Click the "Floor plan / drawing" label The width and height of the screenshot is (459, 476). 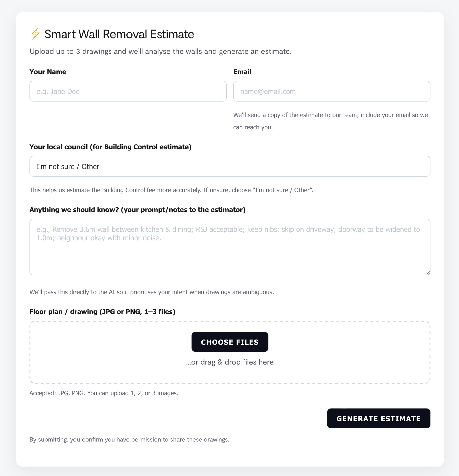click(x=102, y=312)
